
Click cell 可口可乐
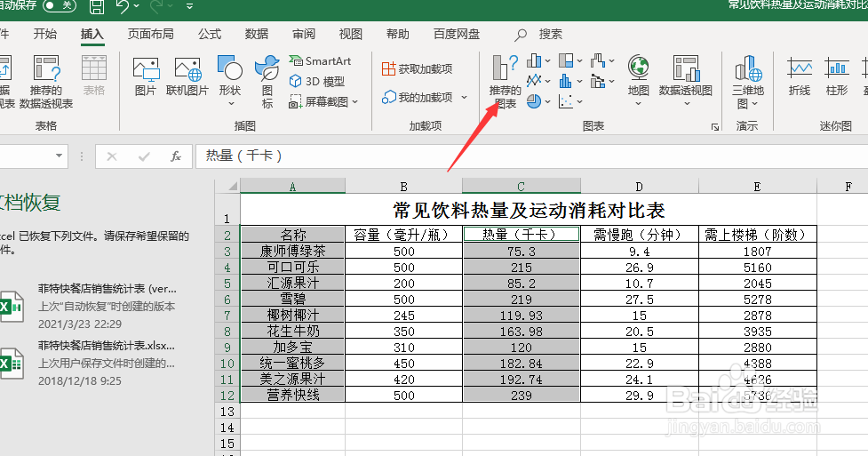click(293, 267)
